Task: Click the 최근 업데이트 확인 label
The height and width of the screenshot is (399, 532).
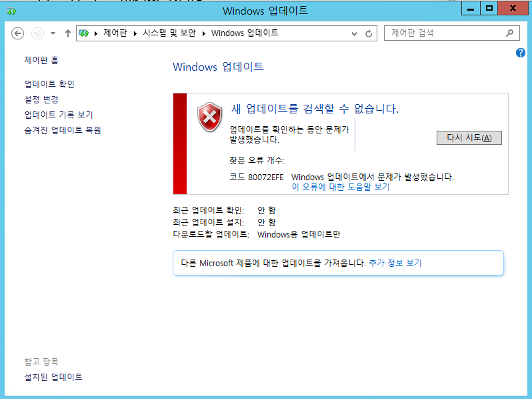Action: 208,210
